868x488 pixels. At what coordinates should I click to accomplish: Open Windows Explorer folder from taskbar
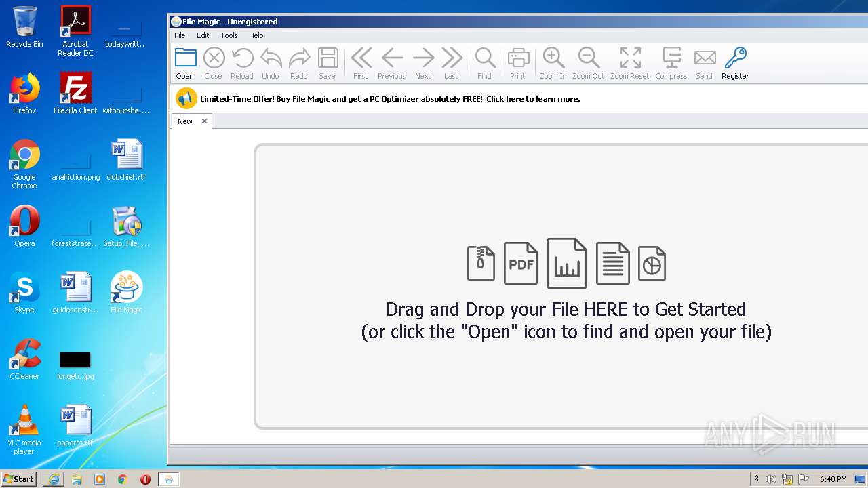pyautogui.click(x=77, y=479)
